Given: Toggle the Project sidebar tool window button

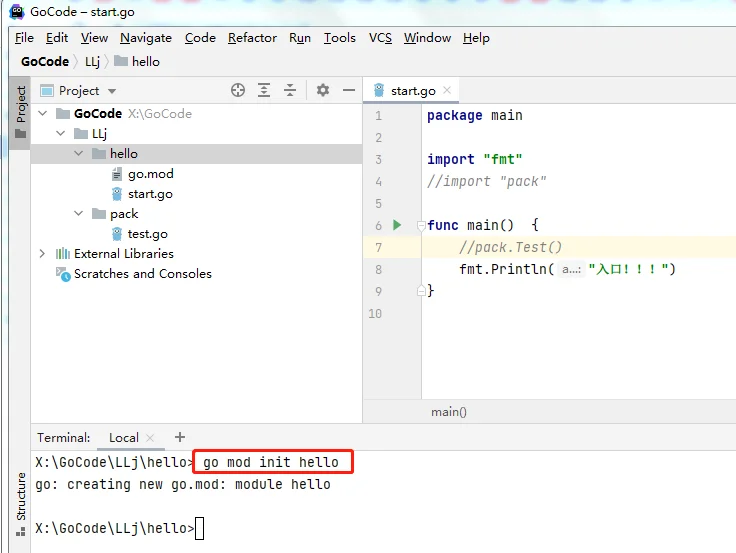Looking at the screenshot, I should pyautogui.click(x=21, y=113).
